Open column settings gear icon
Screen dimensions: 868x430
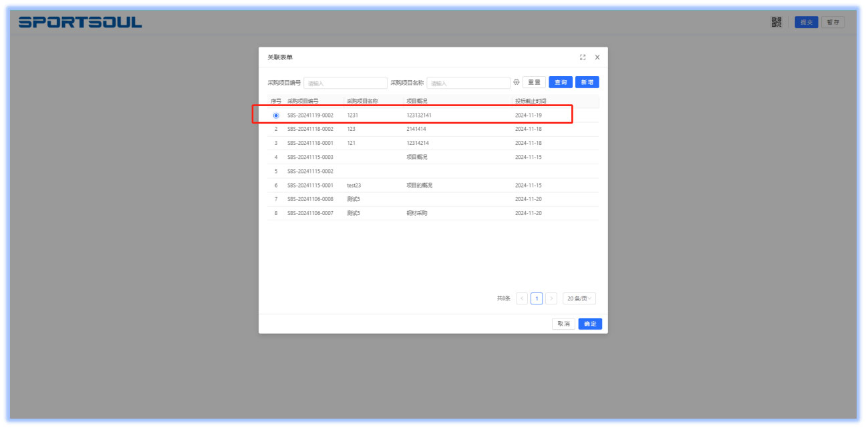(x=516, y=82)
